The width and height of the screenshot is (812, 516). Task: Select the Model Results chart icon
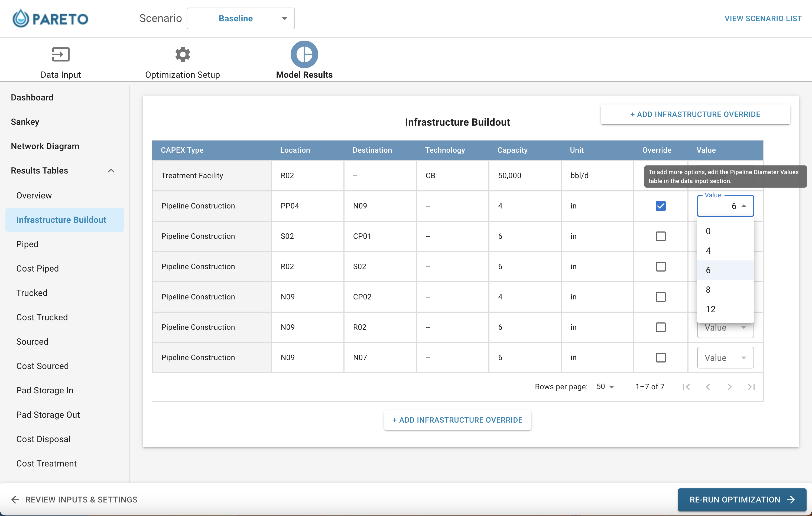point(304,54)
